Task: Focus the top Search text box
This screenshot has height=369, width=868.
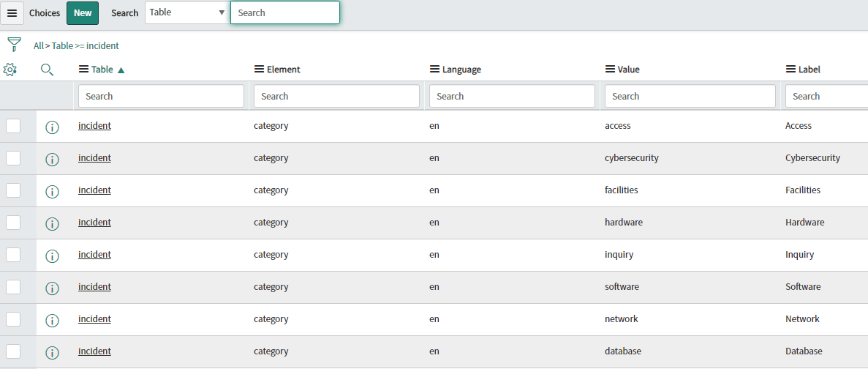Action: point(284,12)
